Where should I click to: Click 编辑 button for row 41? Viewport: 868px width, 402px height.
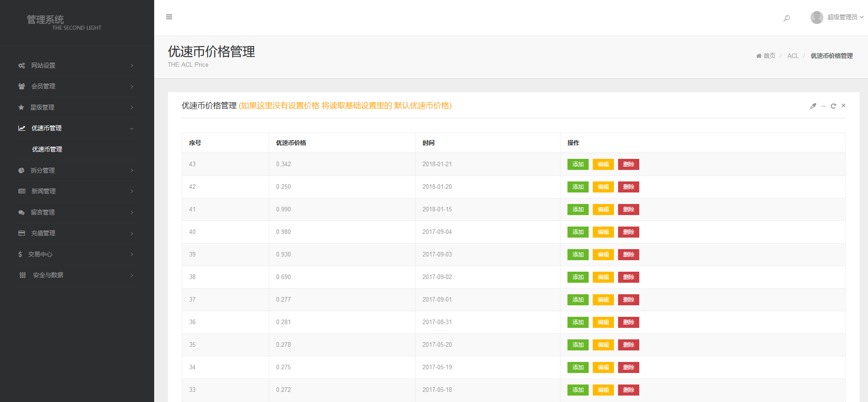click(x=603, y=210)
